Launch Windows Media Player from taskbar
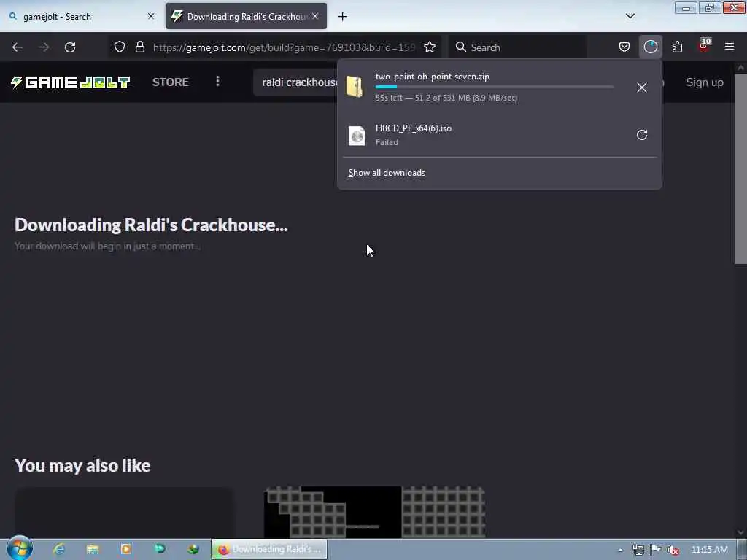The height and width of the screenshot is (560, 747). click(126, 549)
